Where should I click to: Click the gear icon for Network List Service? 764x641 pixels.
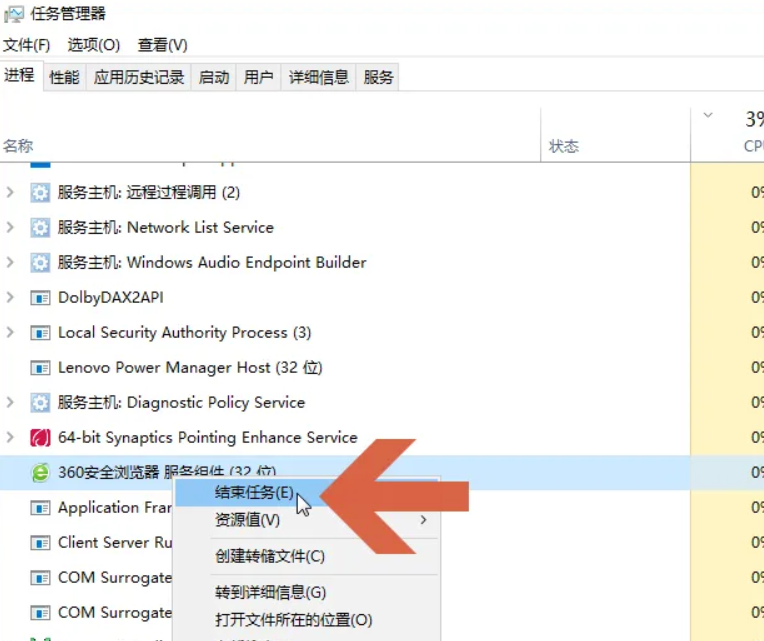[x=40, y=227]
